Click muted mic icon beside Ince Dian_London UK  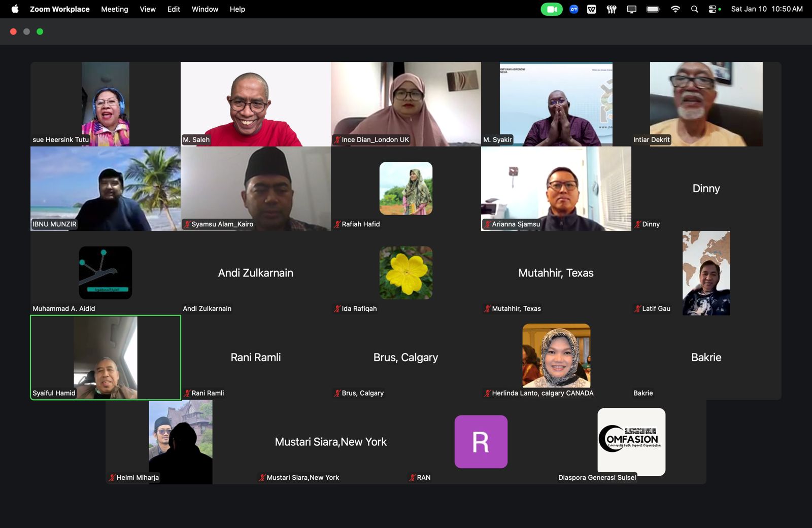pyautogui.click(x=337, y=140)
